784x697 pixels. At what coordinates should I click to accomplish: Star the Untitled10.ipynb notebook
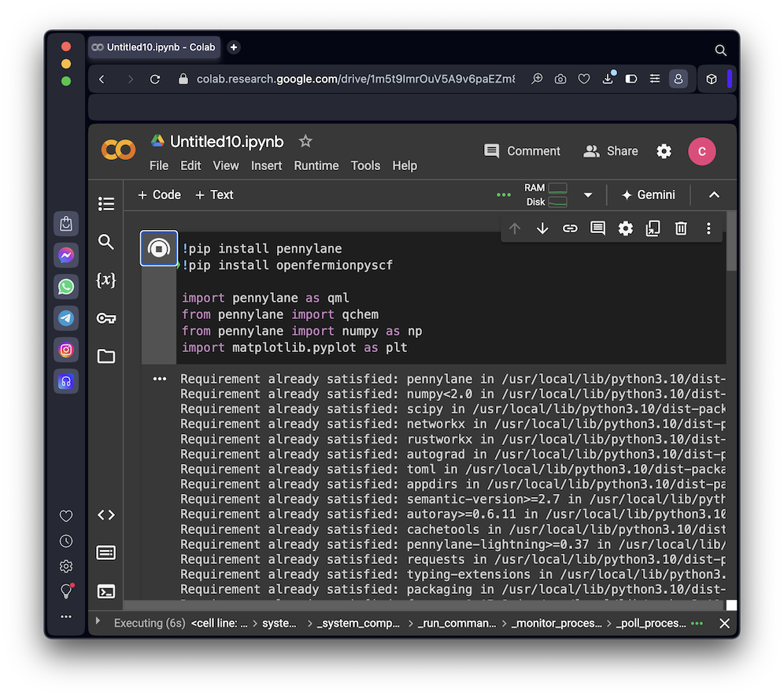click(305, 142)
